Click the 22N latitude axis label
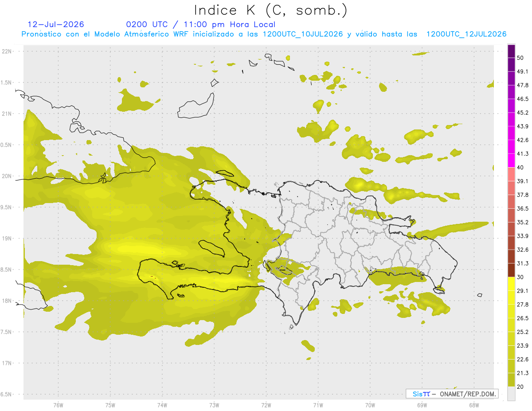The width and height of the screenshot is (532, 411). pos(7,51)
